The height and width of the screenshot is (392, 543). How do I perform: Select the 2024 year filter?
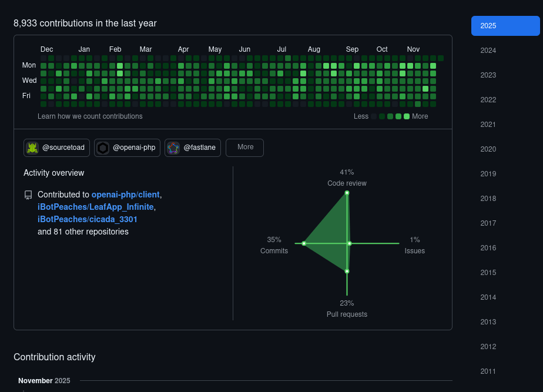tap(488, 51)
